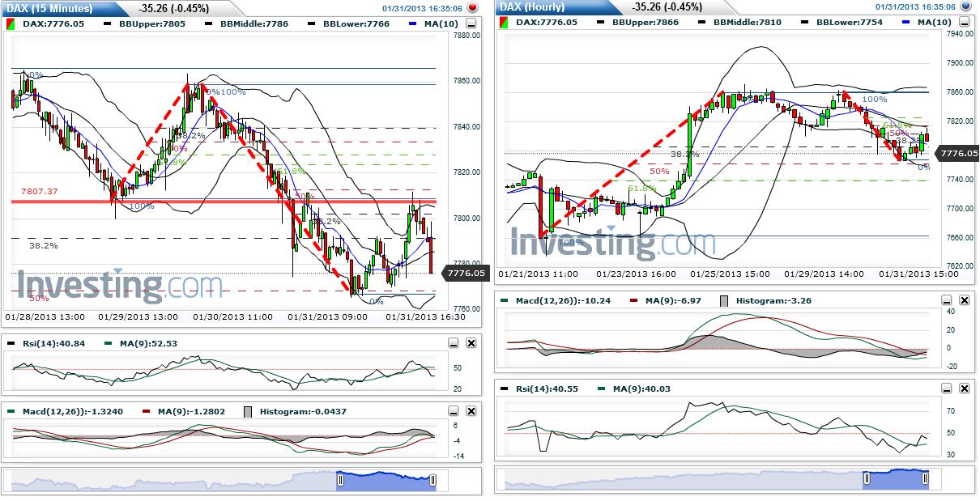Click the right range handle in Hourly navigator
Screen dimensions: 980x501
point(927,479)
